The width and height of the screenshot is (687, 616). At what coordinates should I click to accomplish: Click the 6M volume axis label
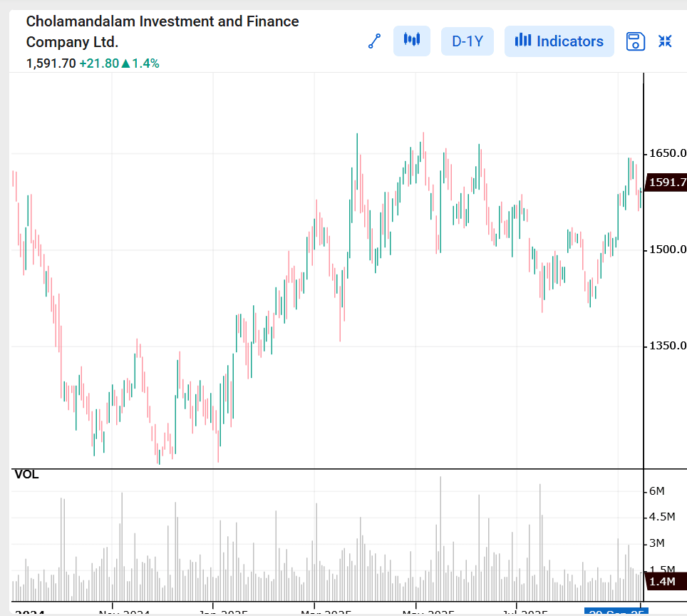tap(656, 491)
